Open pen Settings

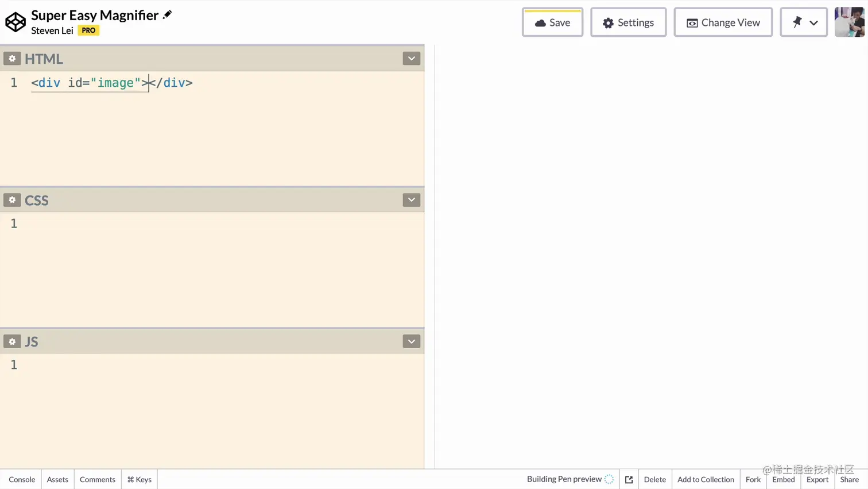(x=628, y=22)
